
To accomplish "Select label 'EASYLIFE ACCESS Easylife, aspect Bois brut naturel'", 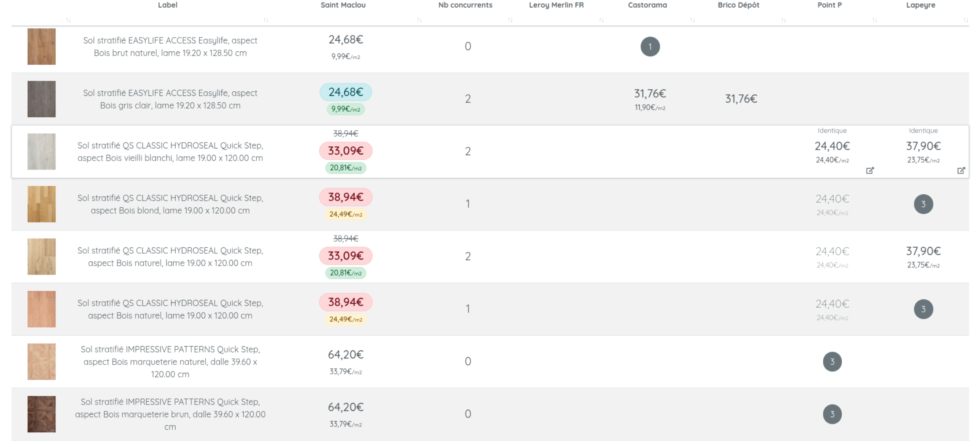I will pos(170,47).
